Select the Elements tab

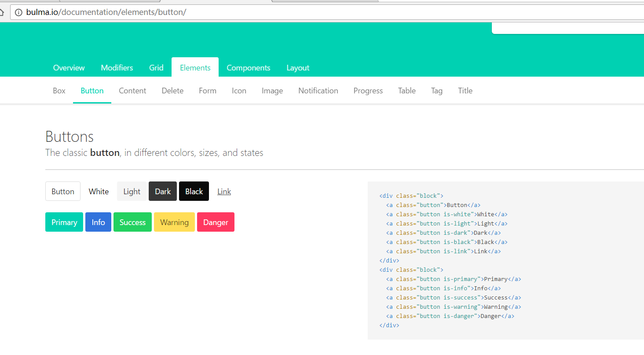(x=195, y=67)
